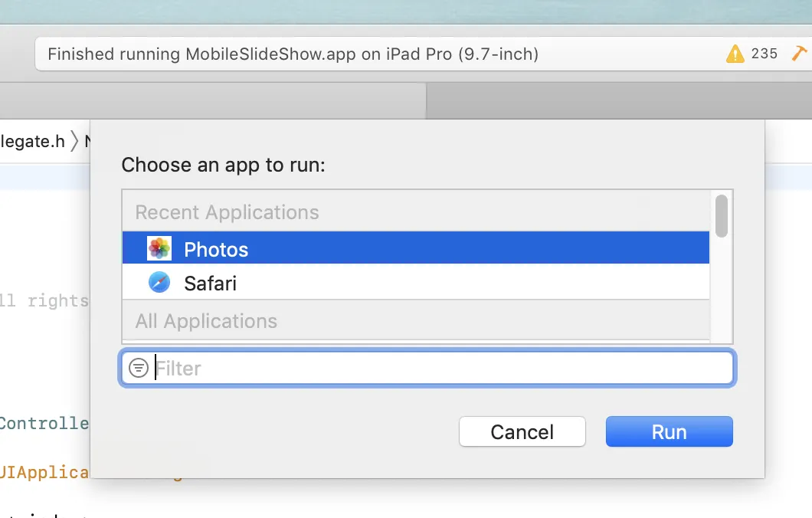Click the 235 warnings count

764,54
